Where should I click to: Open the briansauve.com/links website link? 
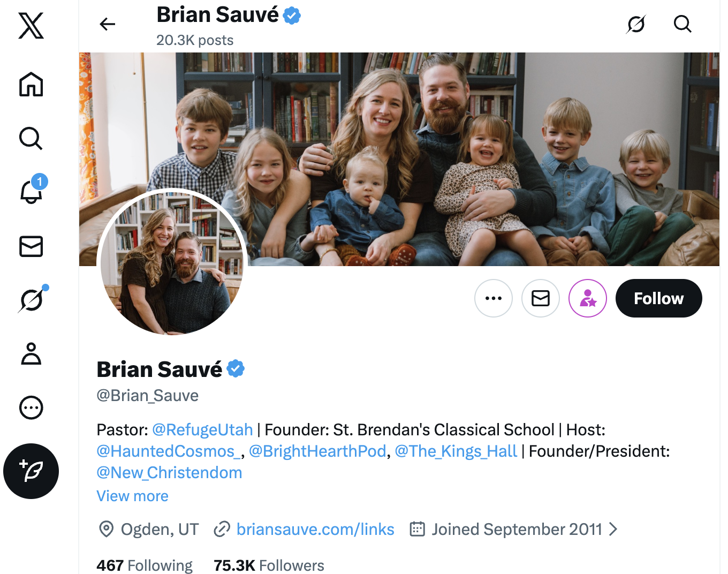pyautogui.click(x=315, y=530)
